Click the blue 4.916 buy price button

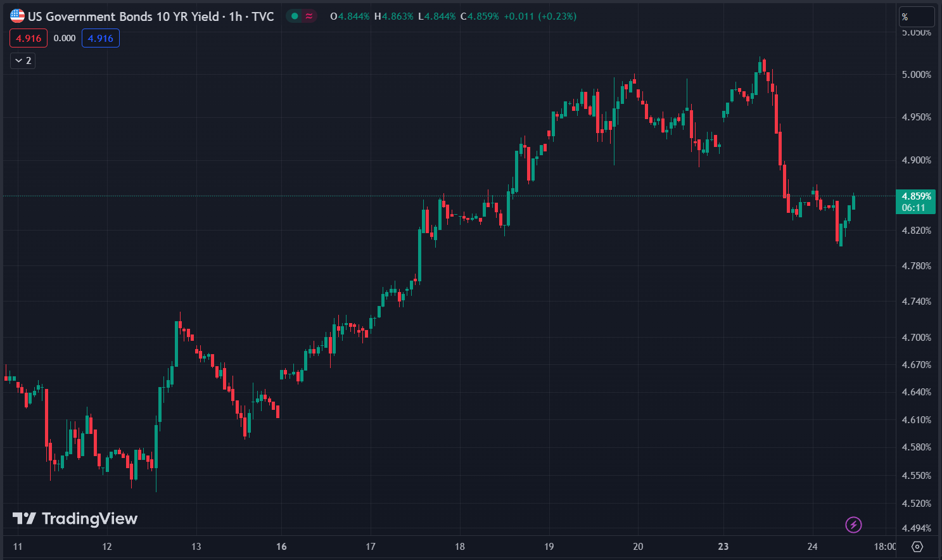pos(101,39)
